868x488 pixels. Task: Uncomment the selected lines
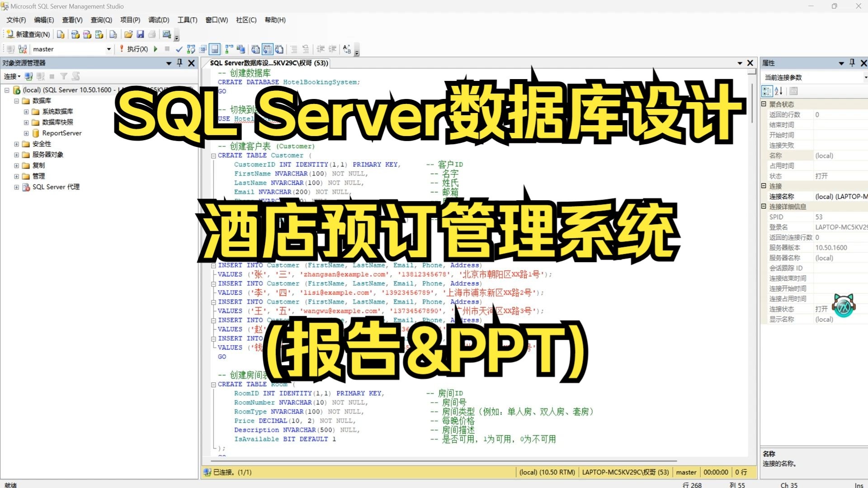(306, 49)
